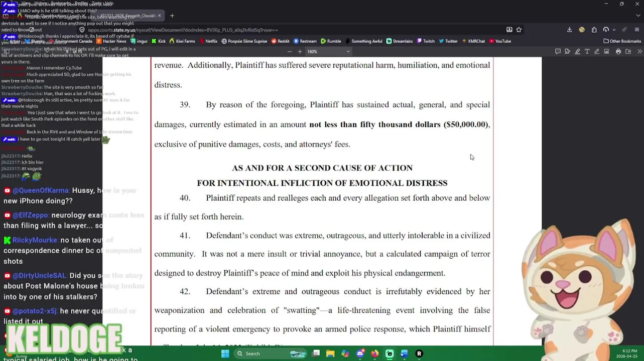
Task: Select the PDF signature tool
Action: 567,51
